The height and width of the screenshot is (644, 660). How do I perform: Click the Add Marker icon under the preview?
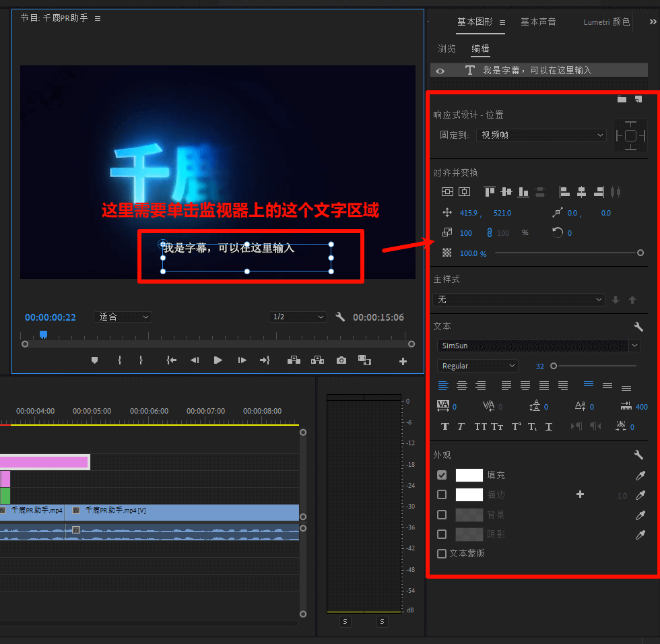click(x=94, y=360)
